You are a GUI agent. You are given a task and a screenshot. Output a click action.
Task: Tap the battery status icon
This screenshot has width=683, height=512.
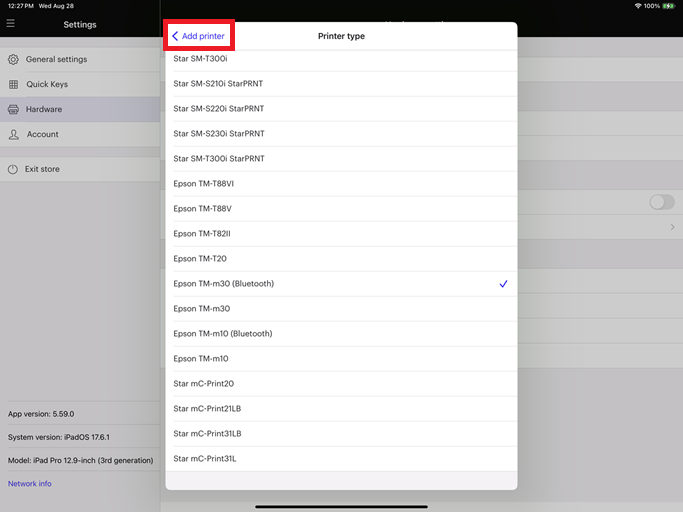[668, 6]
